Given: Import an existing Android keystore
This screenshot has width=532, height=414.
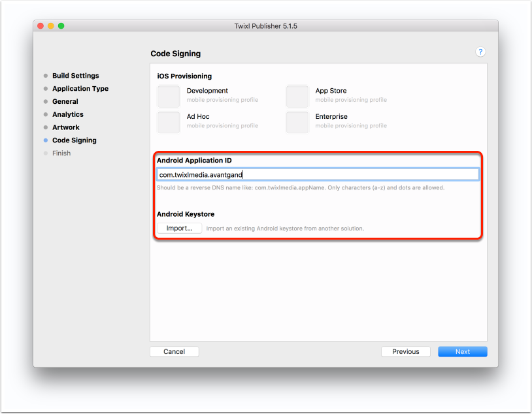Looking at the screenshot, I should coord(179,228).
